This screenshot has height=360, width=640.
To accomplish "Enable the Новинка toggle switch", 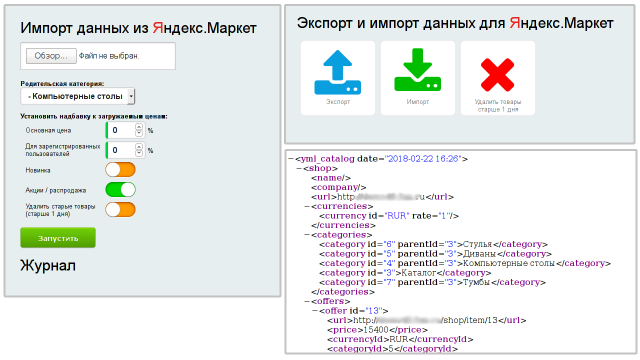I will (120, 170).
